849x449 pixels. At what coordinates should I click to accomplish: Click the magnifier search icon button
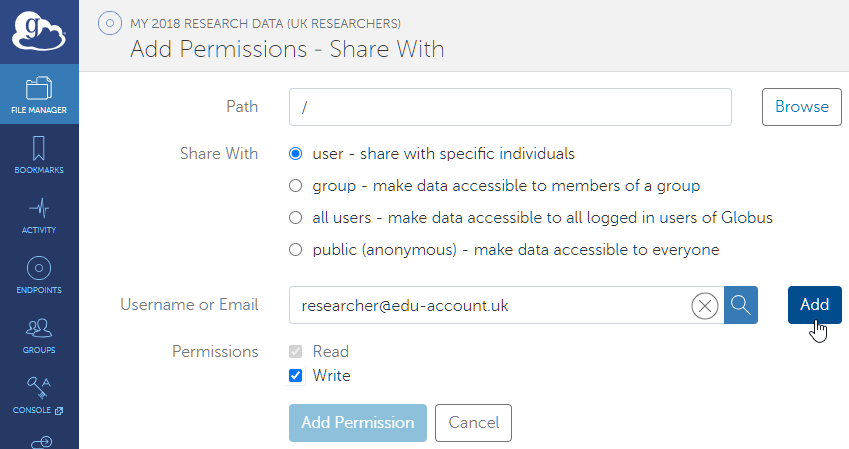(x=741, y=305)
